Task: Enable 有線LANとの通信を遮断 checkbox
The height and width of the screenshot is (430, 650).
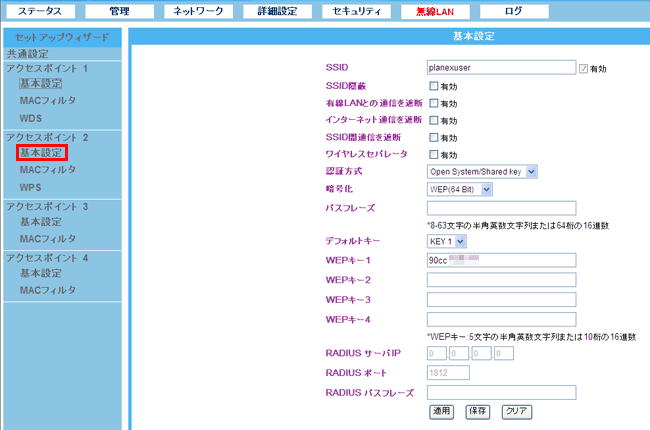Action: point(434,103)
